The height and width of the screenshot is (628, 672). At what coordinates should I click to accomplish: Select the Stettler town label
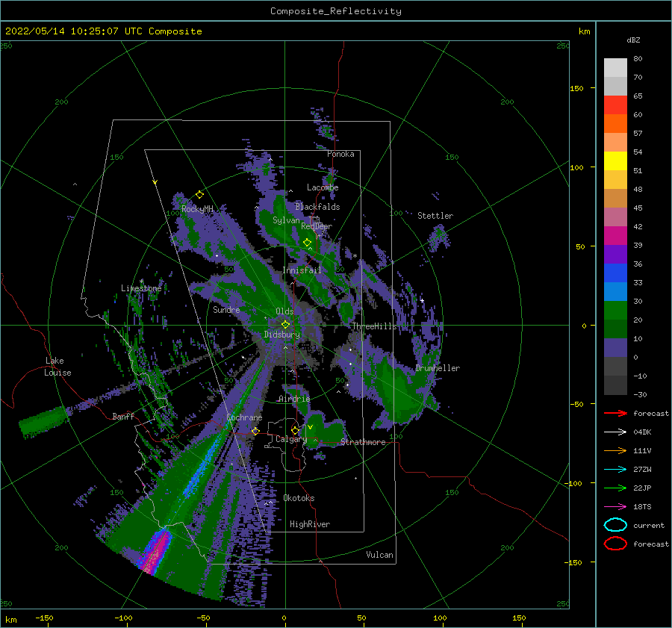pos(435,216)
